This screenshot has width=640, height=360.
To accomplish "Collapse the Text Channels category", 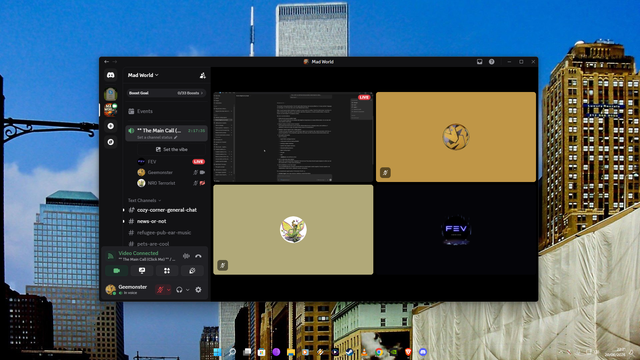I will 144,200.
